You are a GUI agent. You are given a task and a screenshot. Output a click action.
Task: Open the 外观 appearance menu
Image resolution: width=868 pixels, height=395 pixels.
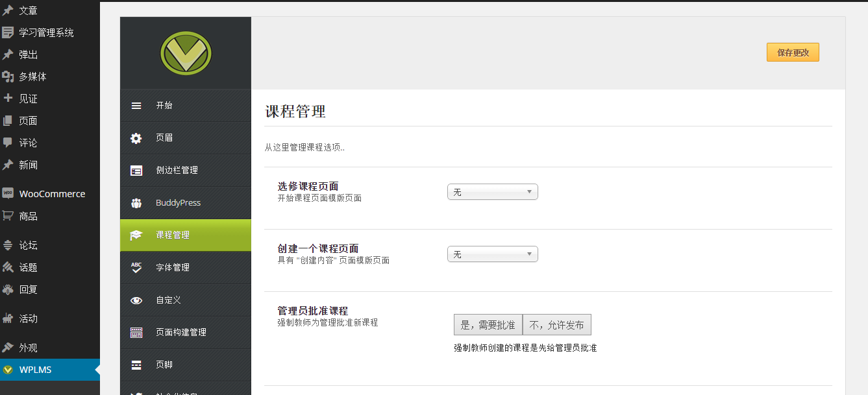coord(28,348)
